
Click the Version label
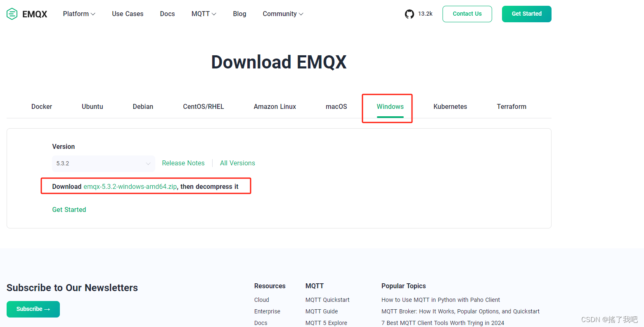[64, 147]
